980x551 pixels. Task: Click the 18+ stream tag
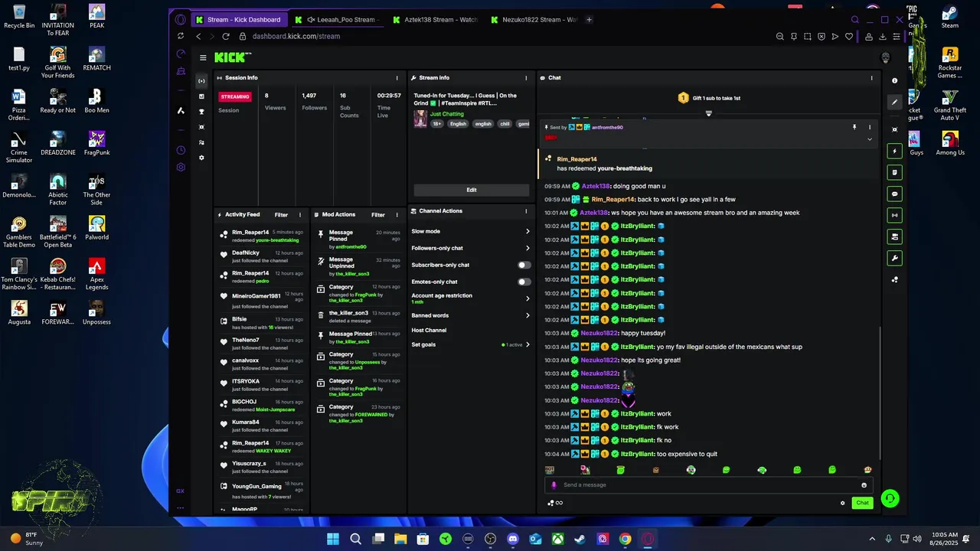pos(437,124)
